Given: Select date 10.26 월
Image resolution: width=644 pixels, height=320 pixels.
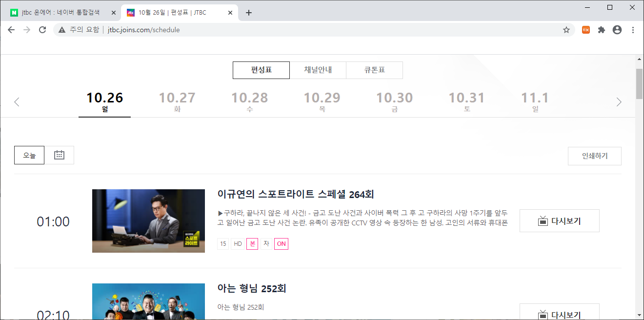Looking at the screenshot, I should tap(105, 102).
